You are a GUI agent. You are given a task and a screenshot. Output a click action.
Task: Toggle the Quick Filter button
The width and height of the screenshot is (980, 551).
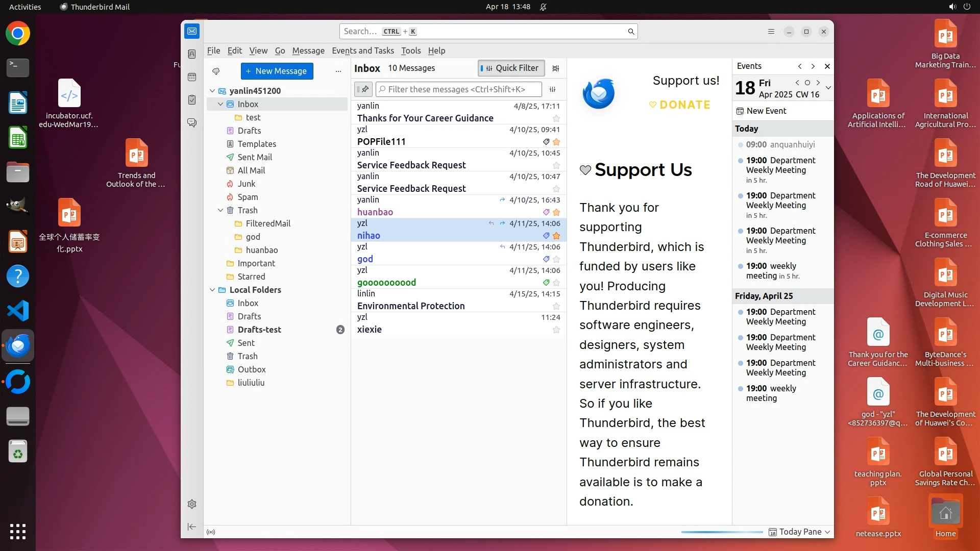tap(511, 68)
